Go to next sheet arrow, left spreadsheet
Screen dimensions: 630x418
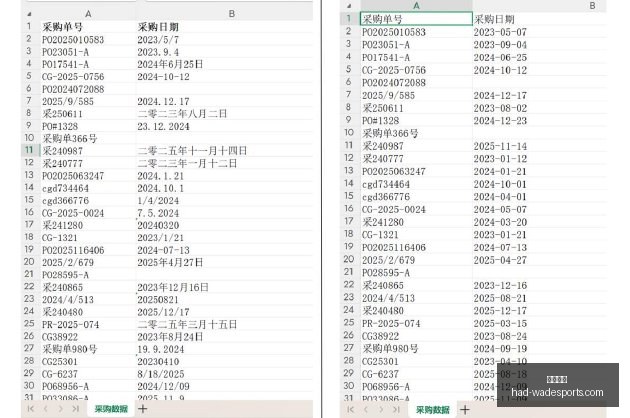[x=60, y=409]
